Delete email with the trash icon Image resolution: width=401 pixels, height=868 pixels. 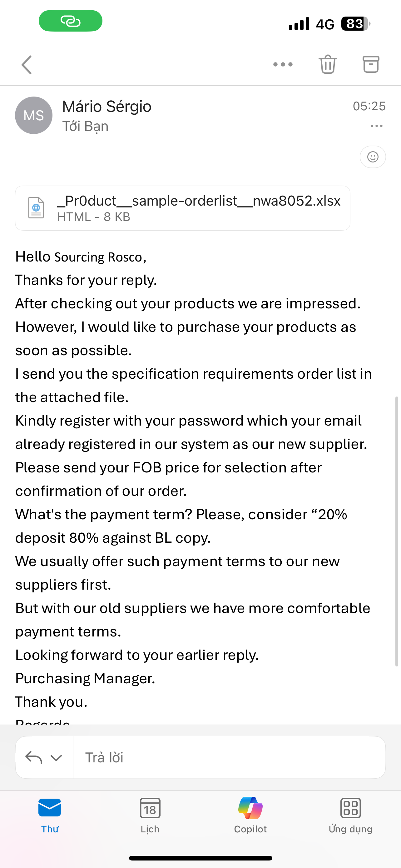pos(328,64)
